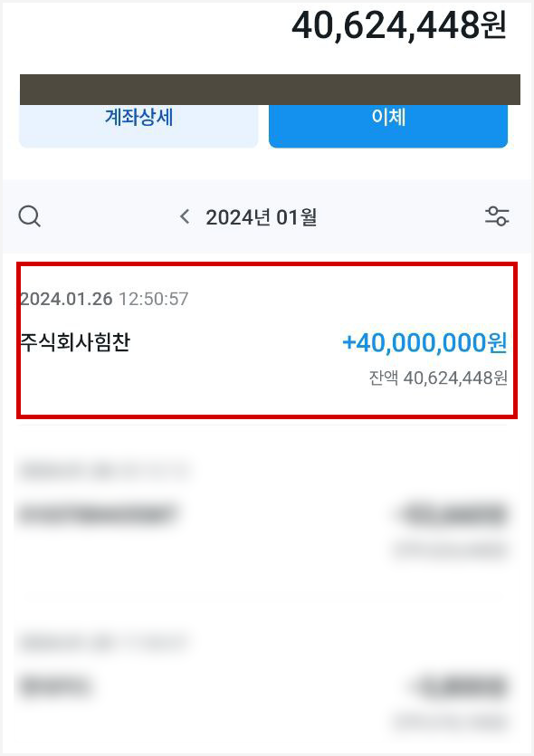
Task: Tap the second blurred transaction balance
Action: coord(450,550)
